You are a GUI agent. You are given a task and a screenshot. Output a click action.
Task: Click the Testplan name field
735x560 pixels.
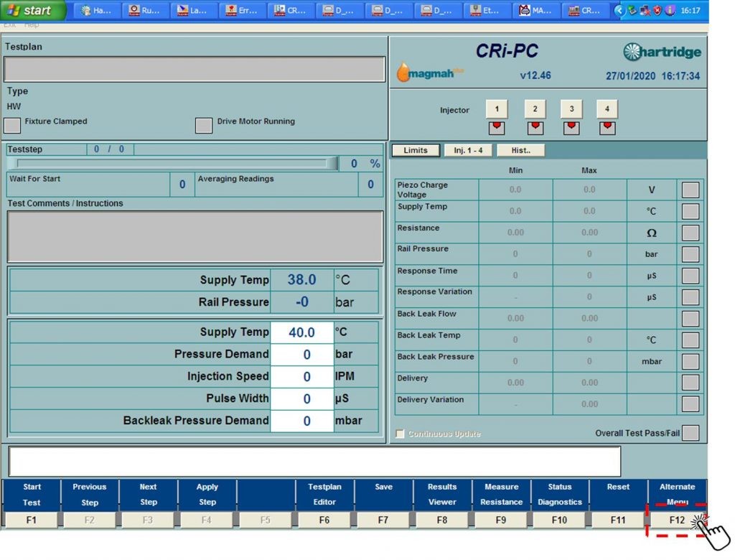click(195, 69)
